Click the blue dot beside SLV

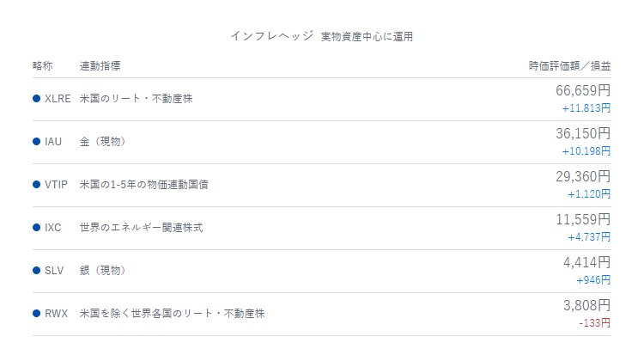pos(37,271)
